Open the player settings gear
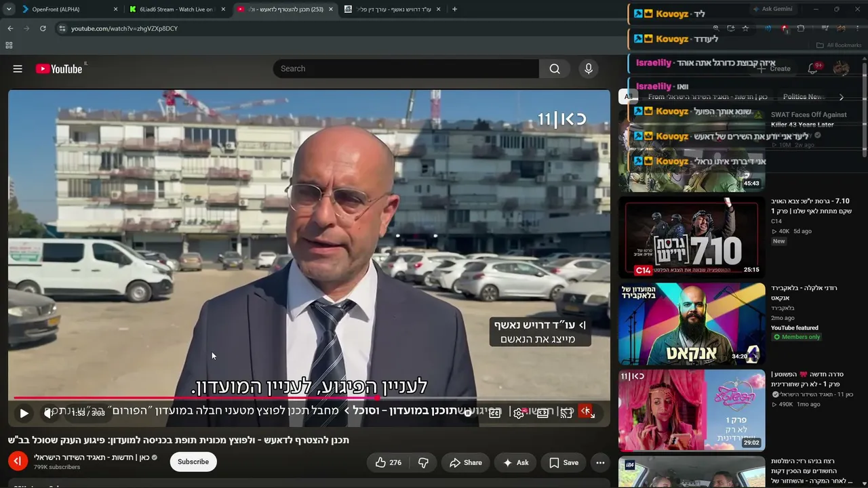The height and width of the screenshot is (488, 868). [x=519, y=413]
